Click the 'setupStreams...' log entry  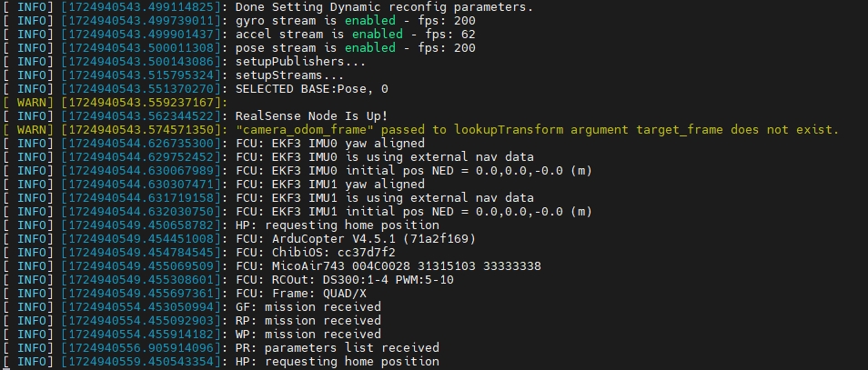290,75
